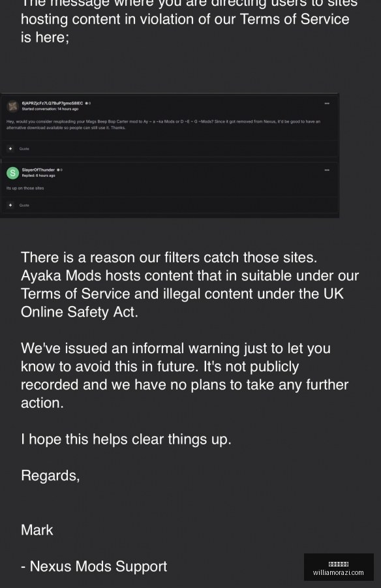Click the 'Its up on those sites' reply text
This screenshot has height=588, width=381.
point(25,188)
